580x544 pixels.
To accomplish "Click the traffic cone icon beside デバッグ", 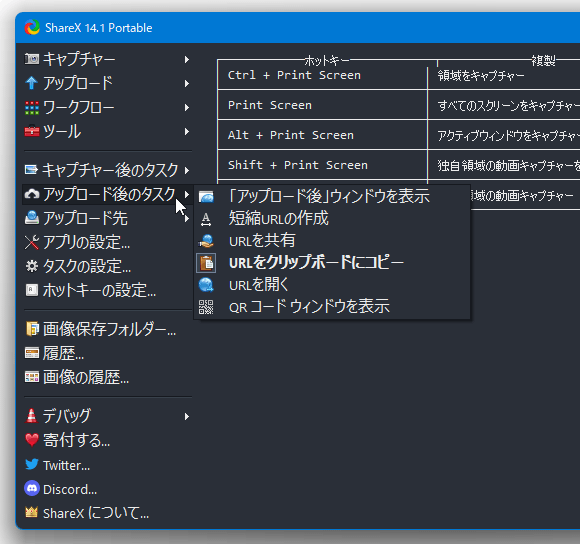I will click(x=31, y=416).
